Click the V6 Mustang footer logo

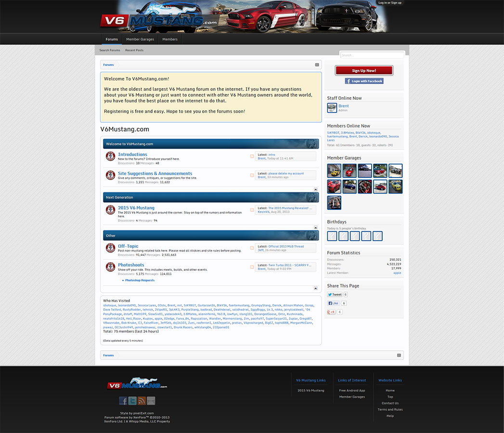pyautogui.click(x=137, y=383)
